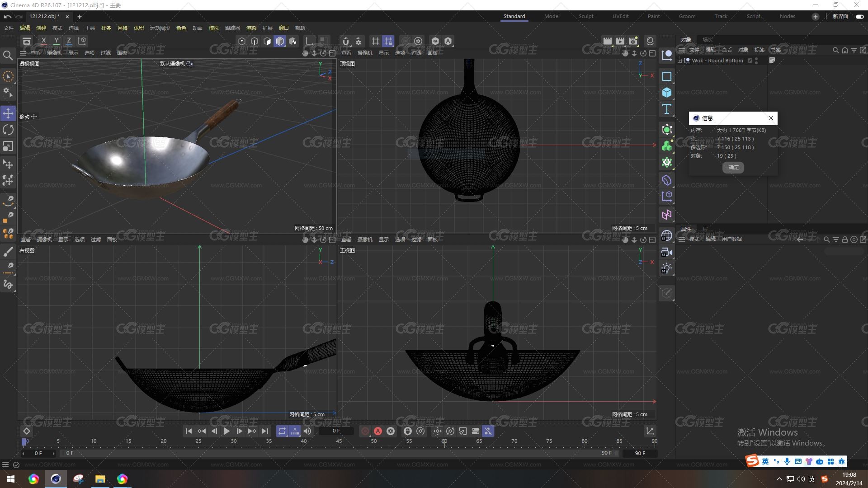Image resolution: width=868 pixels, height=488 pixels.
Task: Toggle Z axis lock
Action: (x=69, y=41)
